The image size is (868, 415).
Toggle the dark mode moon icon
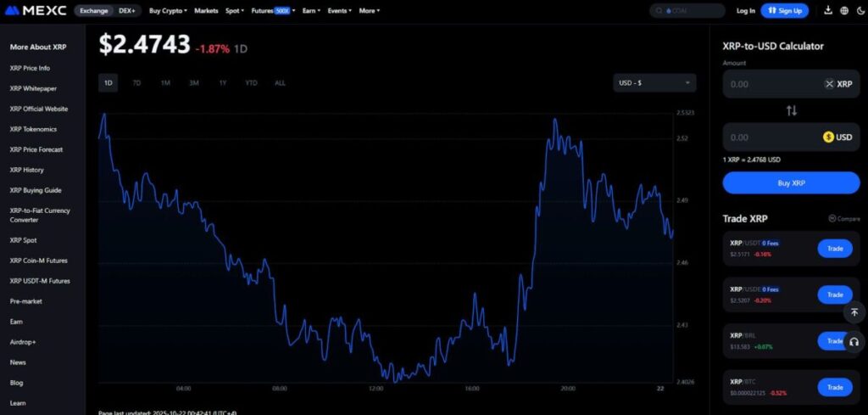860,11
